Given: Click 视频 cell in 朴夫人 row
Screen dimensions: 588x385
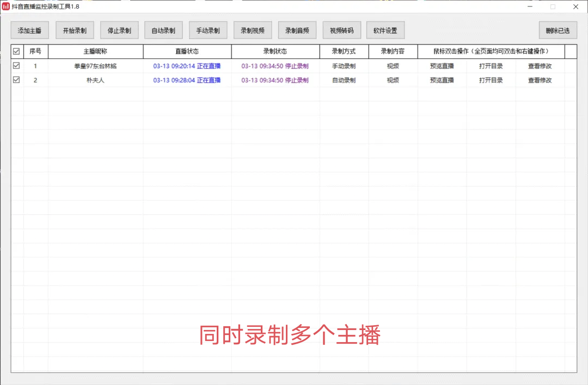Looking at the screenshot, I should pos(393,80).
